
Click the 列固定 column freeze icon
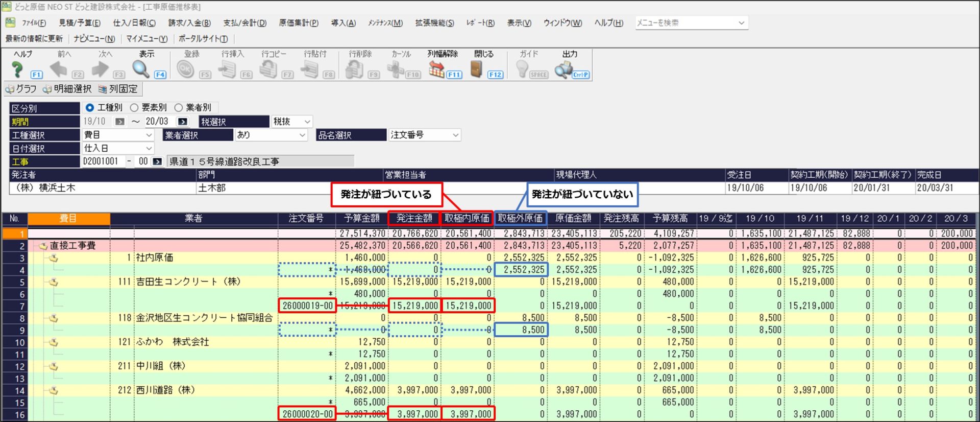click(x=118, y=89)
